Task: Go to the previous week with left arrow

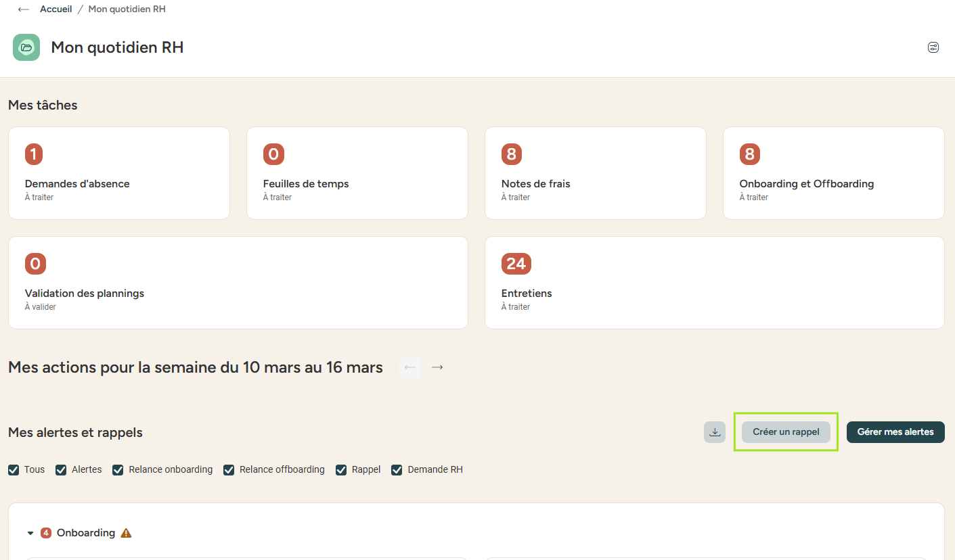Action: click(x=410, y=367)
